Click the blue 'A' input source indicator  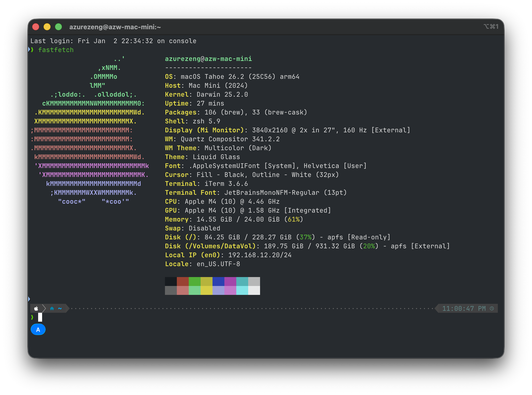point(38,330)
